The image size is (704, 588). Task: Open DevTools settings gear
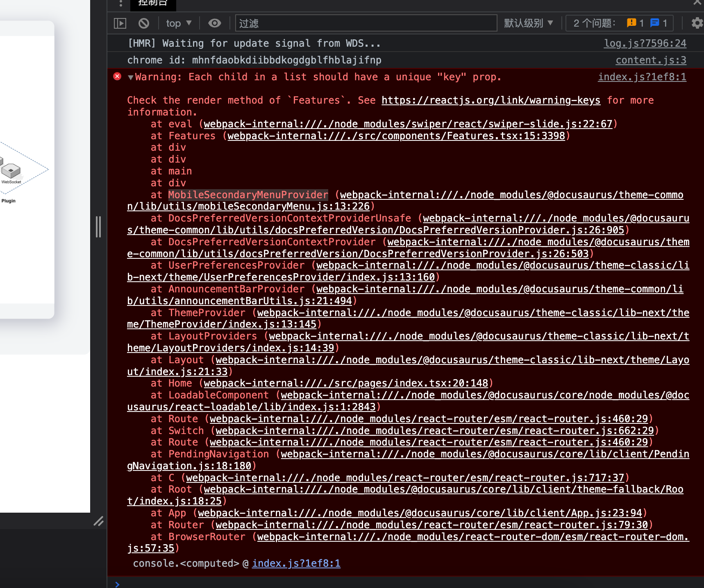pyautogui.click(x=696, y=23)
